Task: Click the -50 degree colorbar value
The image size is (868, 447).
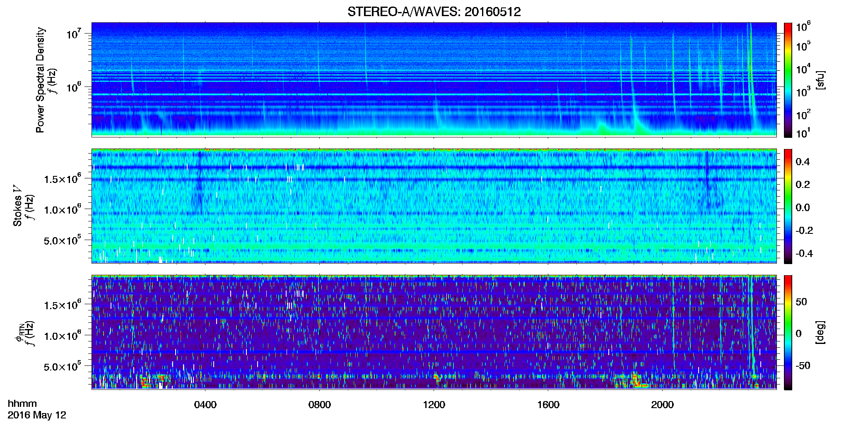Action: click(x=803, y=365)
